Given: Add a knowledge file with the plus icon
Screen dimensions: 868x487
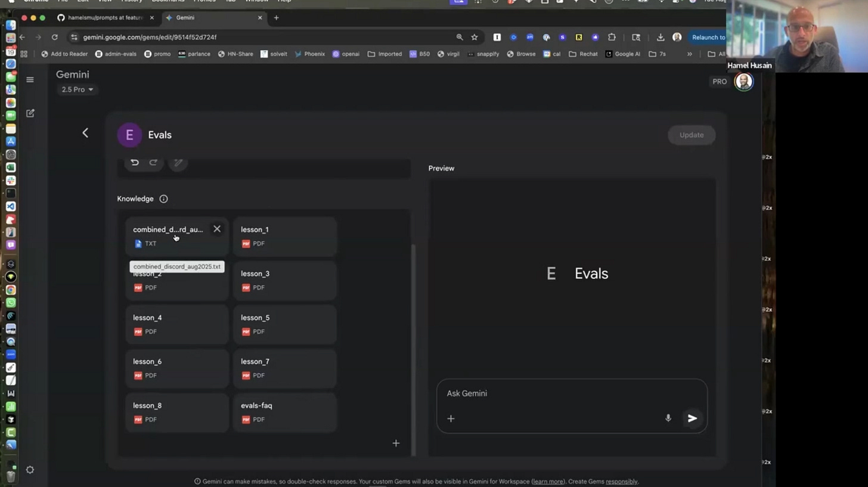Looking at the screenshot, I should pyautogui.click(x=396, y=443).
